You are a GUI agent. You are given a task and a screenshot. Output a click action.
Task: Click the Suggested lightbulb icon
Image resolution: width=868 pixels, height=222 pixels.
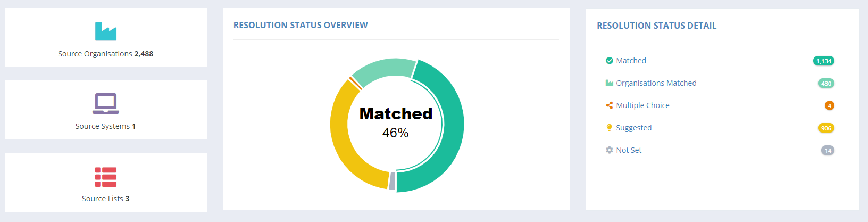[609, 128]
